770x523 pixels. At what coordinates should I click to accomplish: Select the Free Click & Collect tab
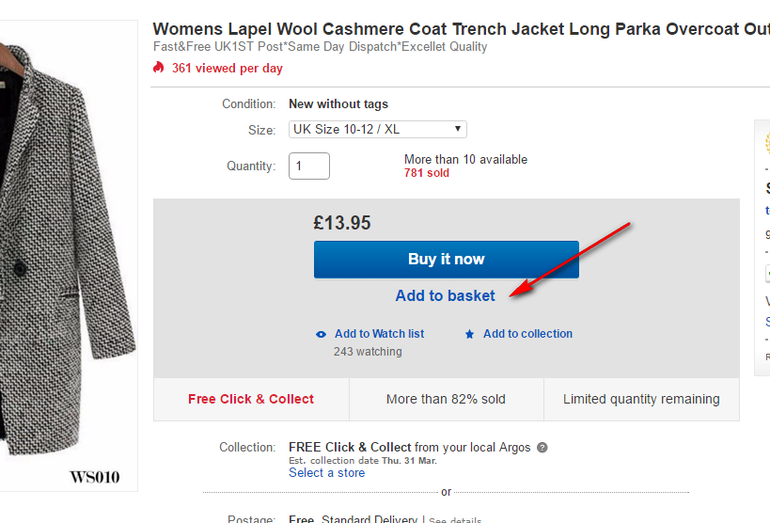tap(251, 399)
